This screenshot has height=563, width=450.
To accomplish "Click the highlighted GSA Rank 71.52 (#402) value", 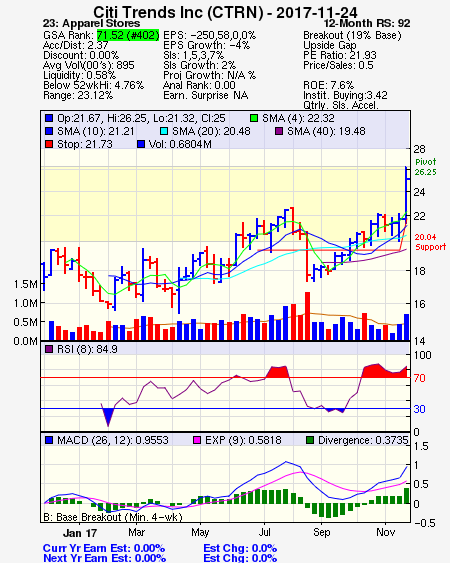I will [128, 35].
